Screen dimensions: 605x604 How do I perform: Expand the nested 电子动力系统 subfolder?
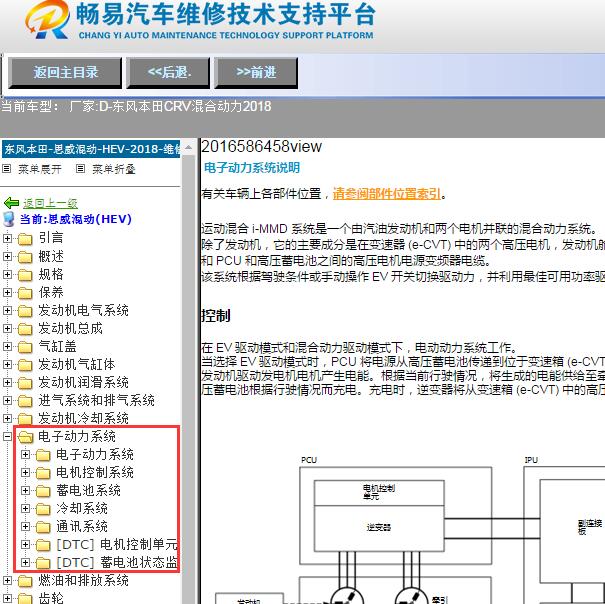pyautogui.click(x=25, y=455)
